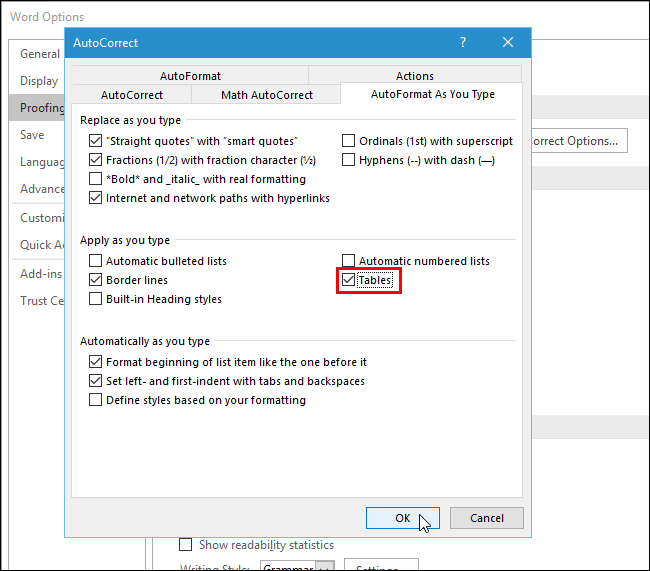650x571 pixels.
Task: Select AutoFormat As You Type tab
Action: coord(432,94)
